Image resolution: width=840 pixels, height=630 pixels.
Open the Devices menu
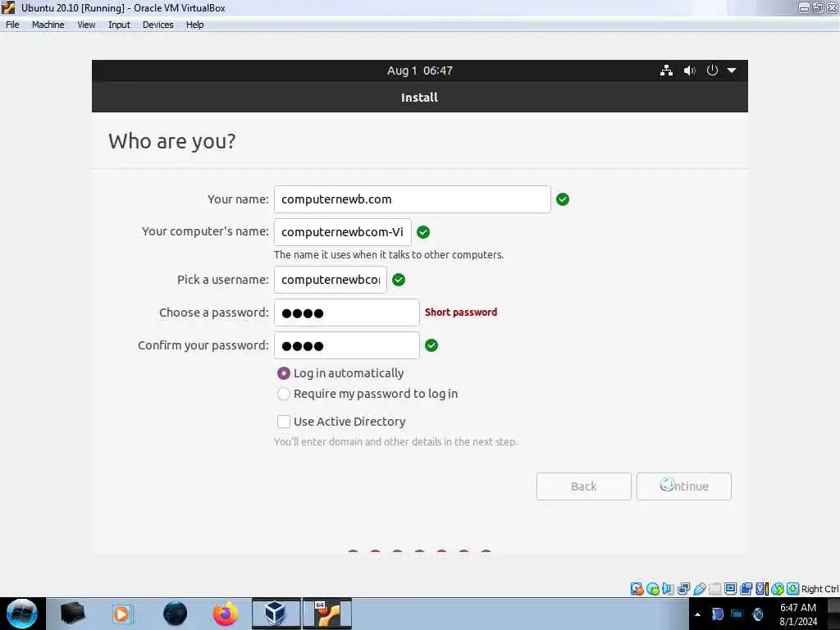coord(158,25)
